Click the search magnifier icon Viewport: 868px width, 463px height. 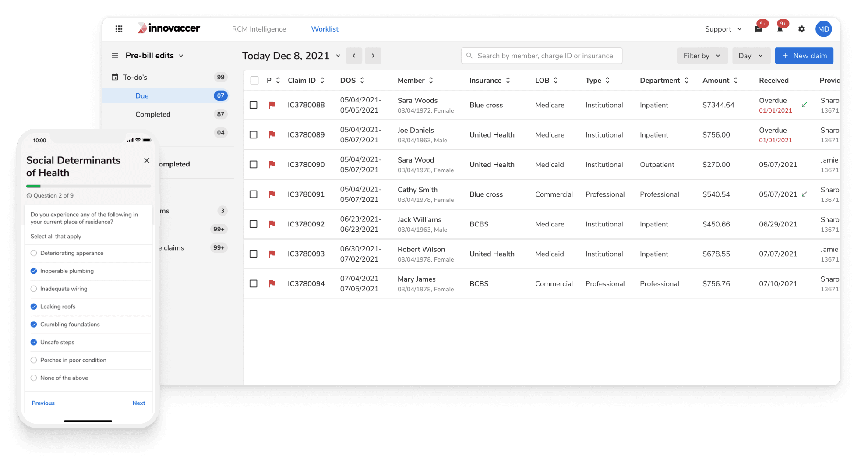[x=469, y=56]
